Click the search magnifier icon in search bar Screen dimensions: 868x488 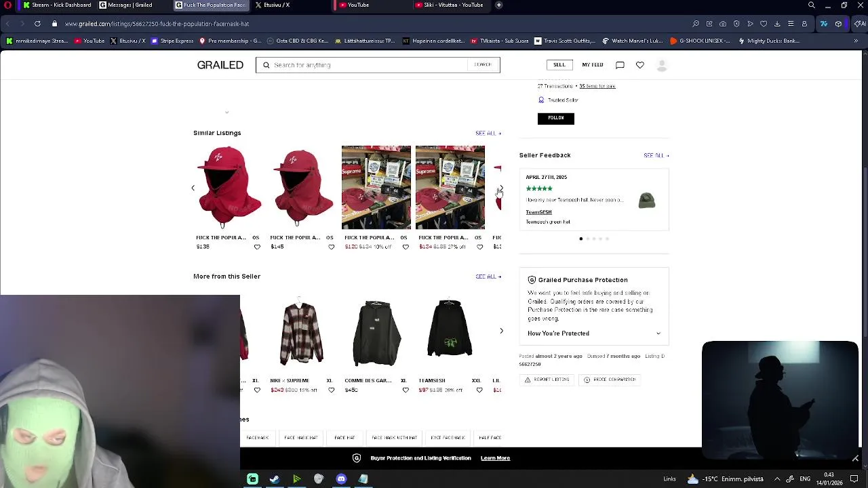click(x=267, y=65)
